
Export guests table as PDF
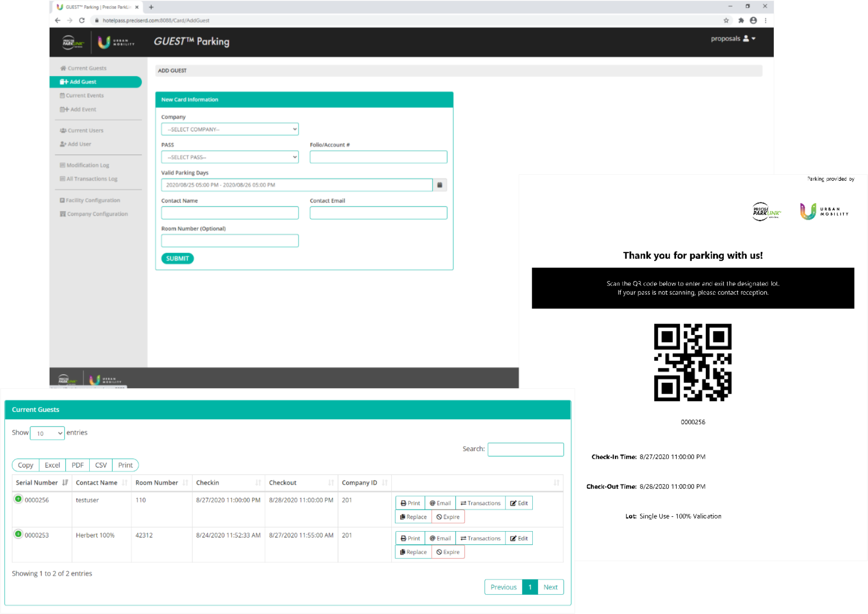point(77,465)
